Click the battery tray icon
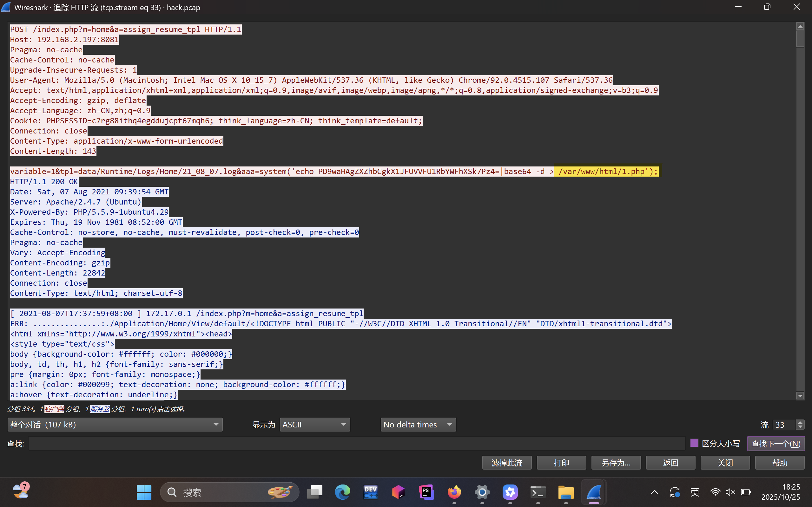Image resolution: width=812 pixels, height=507 pixels. click(x=746, y=492)
